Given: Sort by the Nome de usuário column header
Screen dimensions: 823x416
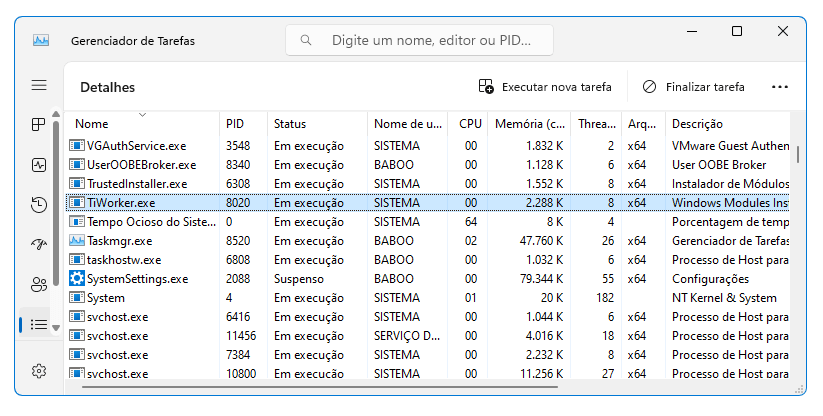Looking at the screenshot, I should 407,124.
